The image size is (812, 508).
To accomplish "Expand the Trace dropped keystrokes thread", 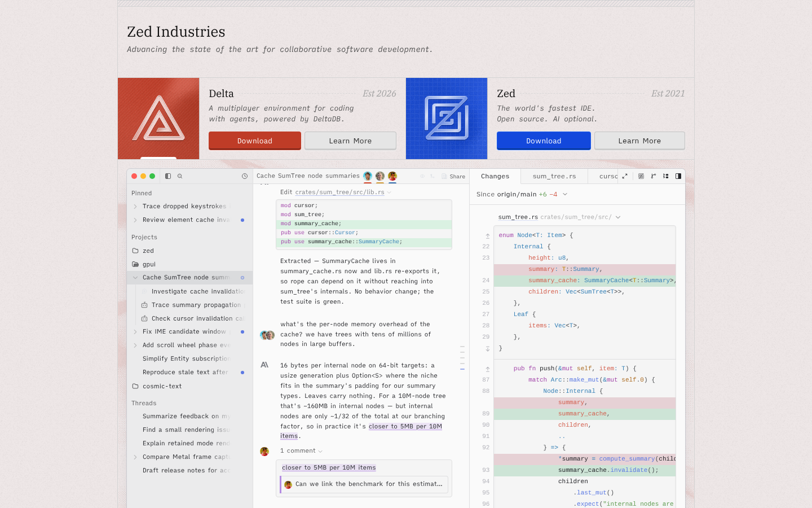I will point(135,207).
